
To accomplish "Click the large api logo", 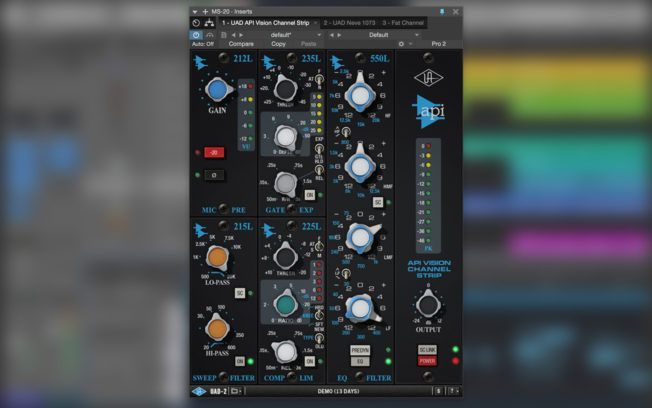I will coord(429,111).
